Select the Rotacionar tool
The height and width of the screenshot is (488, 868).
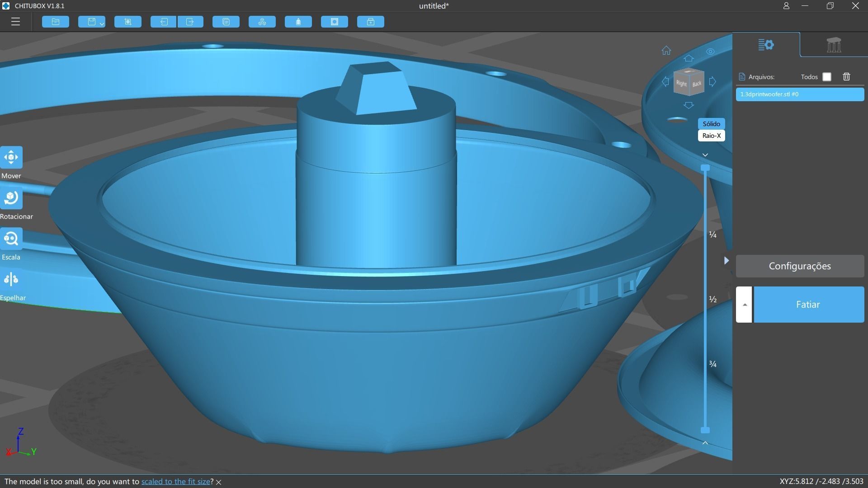pos(11,198)
